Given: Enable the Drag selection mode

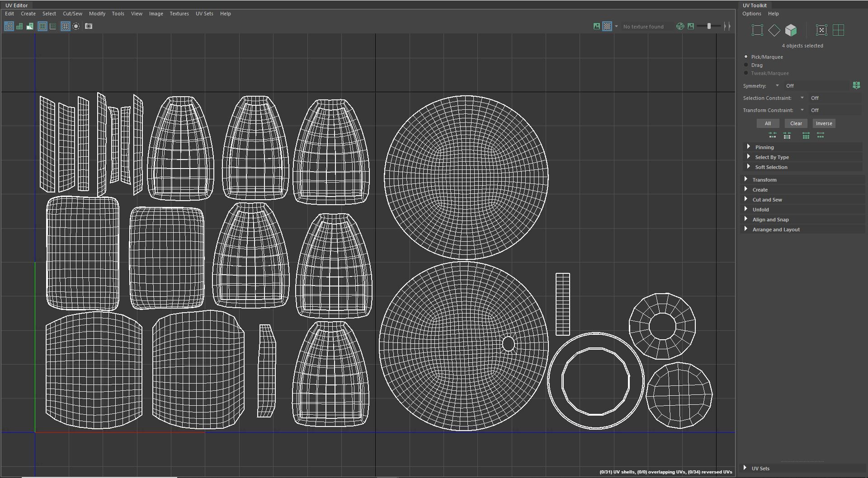Looking at the screenshot, I should point(747,65).
